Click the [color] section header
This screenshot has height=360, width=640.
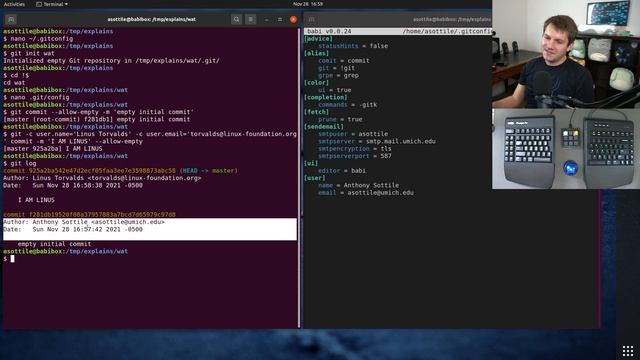[x=316, y=83]
